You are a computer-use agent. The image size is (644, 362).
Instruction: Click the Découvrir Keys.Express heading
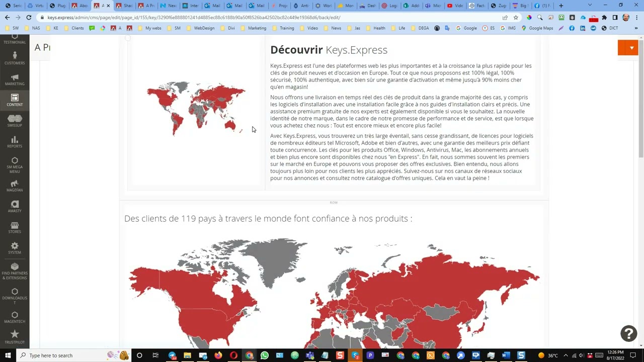coord(329,50)
